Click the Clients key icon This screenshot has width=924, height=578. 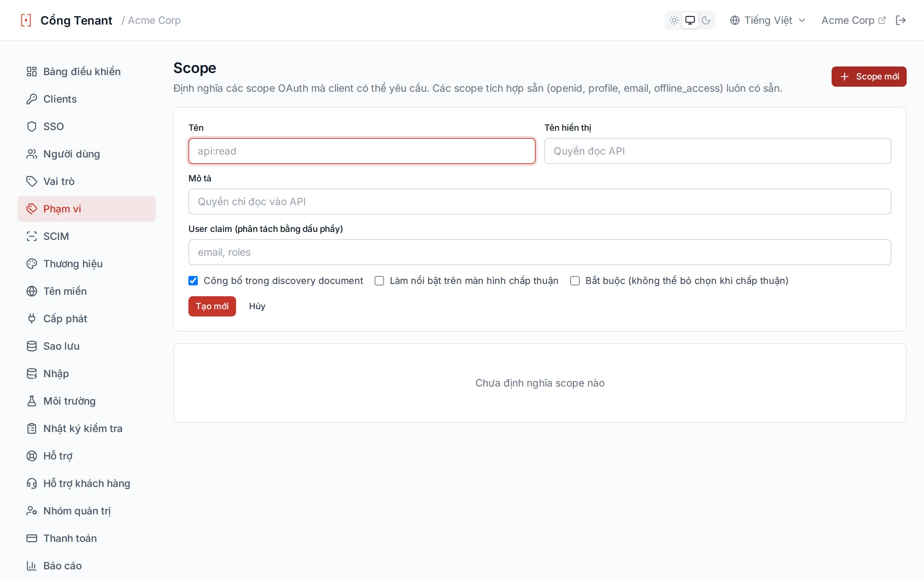[x=32, y=99]
